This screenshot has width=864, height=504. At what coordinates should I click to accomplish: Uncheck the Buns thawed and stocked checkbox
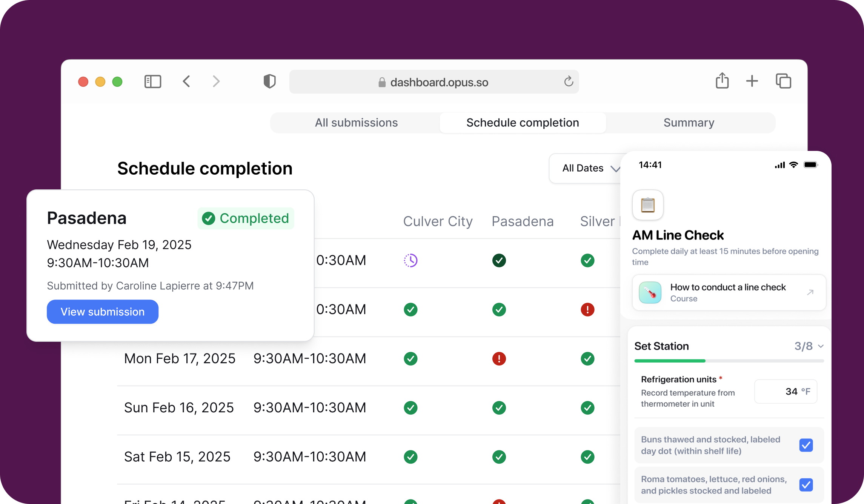coord(806,445)
